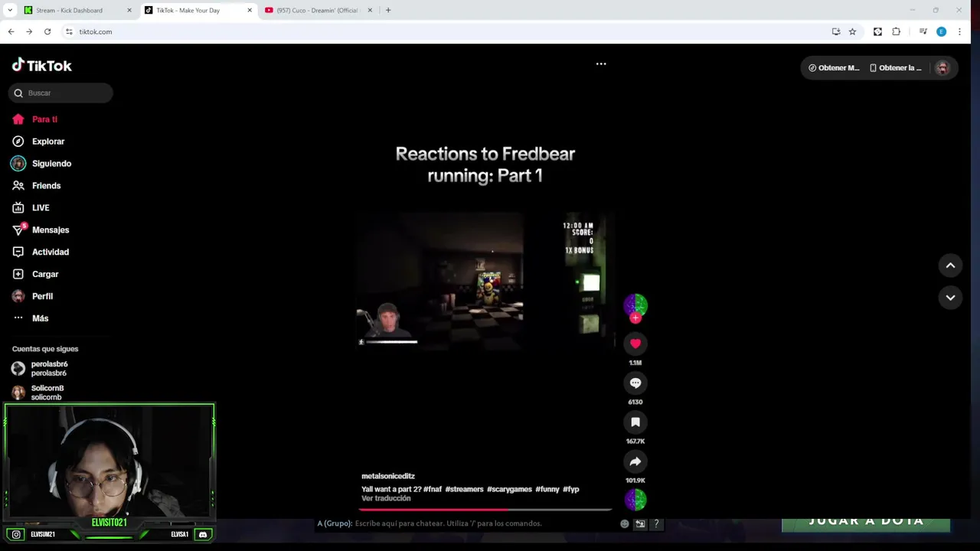Open the black-and-white extension icon
The image size is (980, 551).
click(x=877, y=31)
